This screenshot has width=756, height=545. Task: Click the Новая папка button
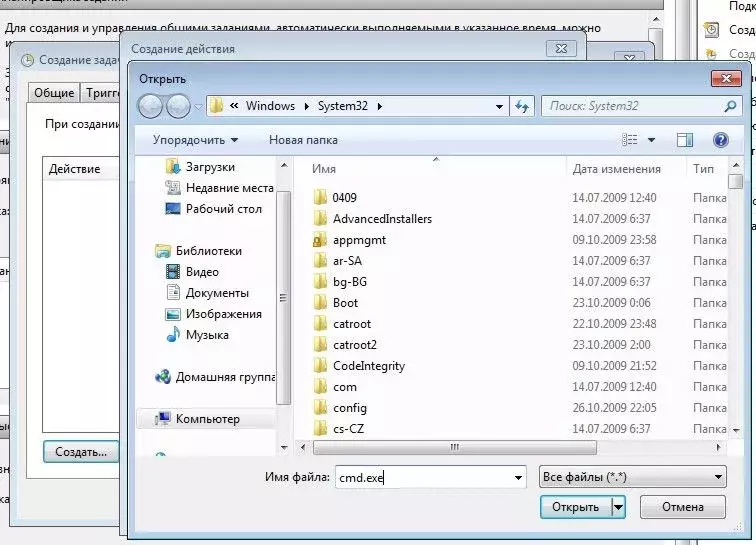tap(303, 140)
